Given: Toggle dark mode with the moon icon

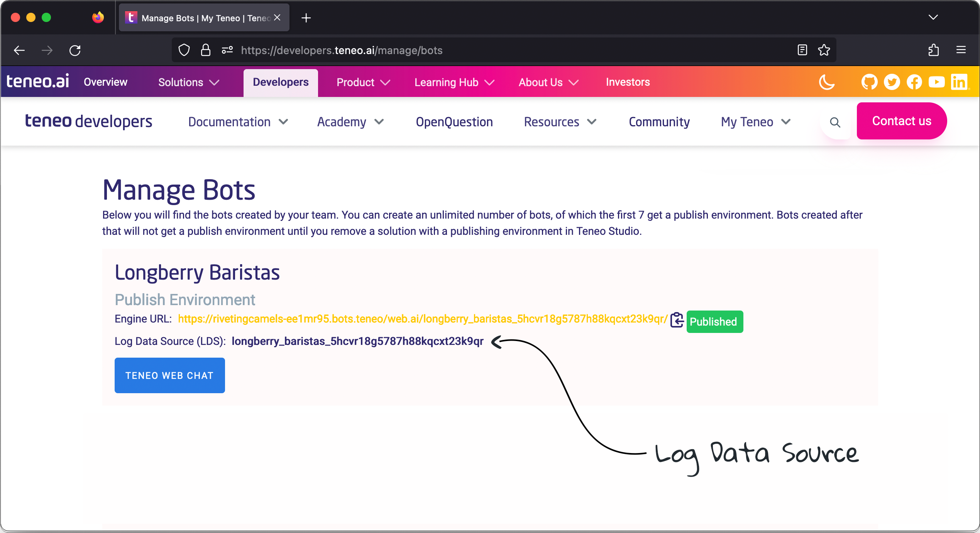Looking at the screenshot, I should [827, 82].
